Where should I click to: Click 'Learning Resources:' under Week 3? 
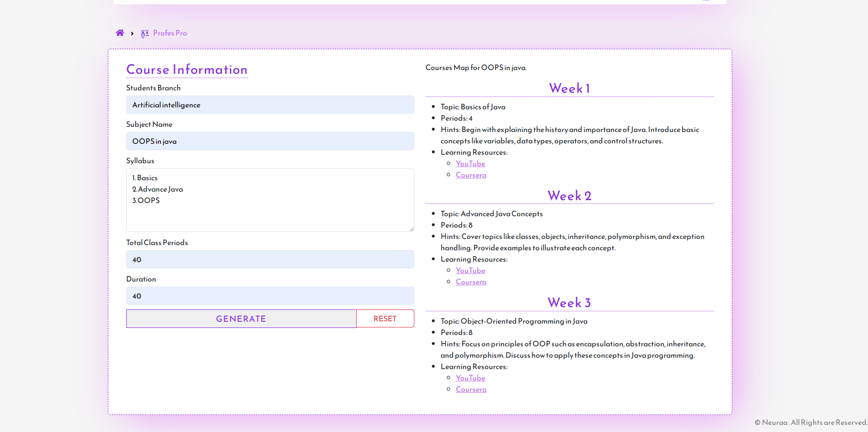coord(474,367)
